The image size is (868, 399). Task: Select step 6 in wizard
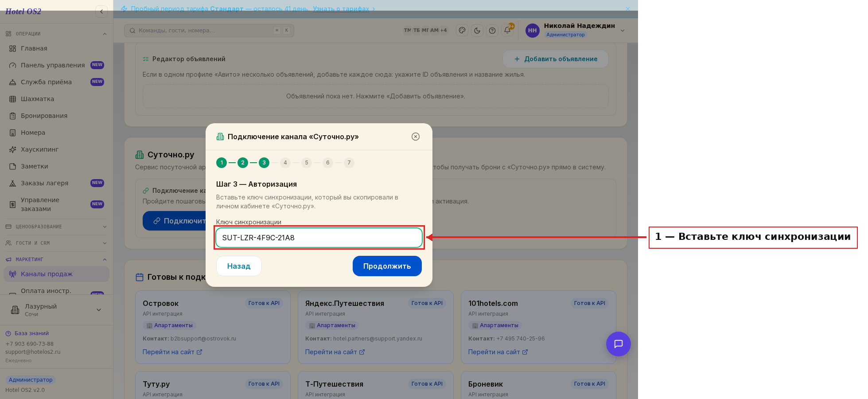click(x=328, y=163)
